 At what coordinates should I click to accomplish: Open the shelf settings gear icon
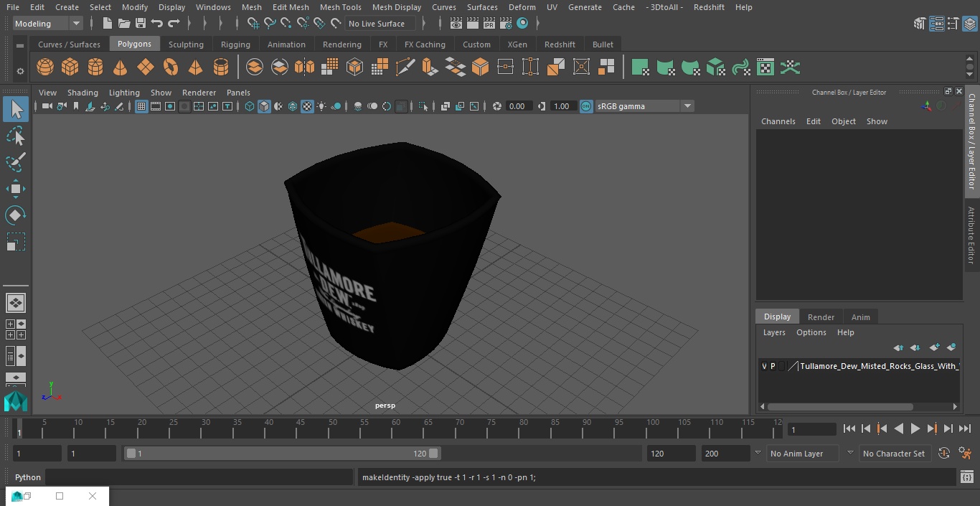[x=20, y=70]
